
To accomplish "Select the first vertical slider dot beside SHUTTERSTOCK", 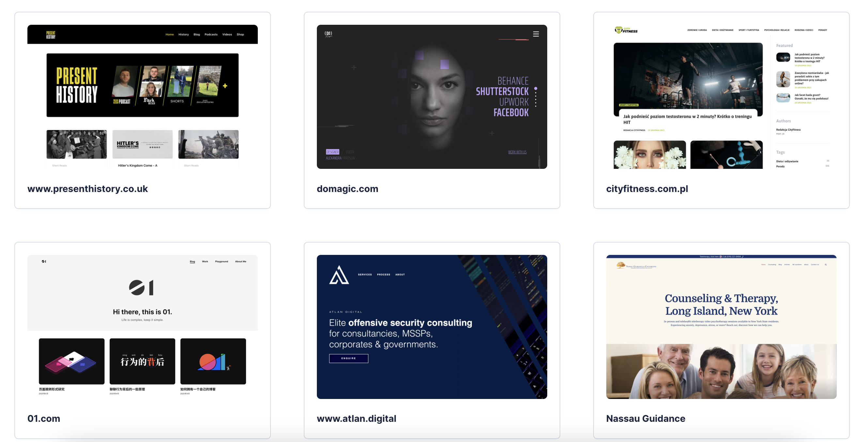I will 535,89.
